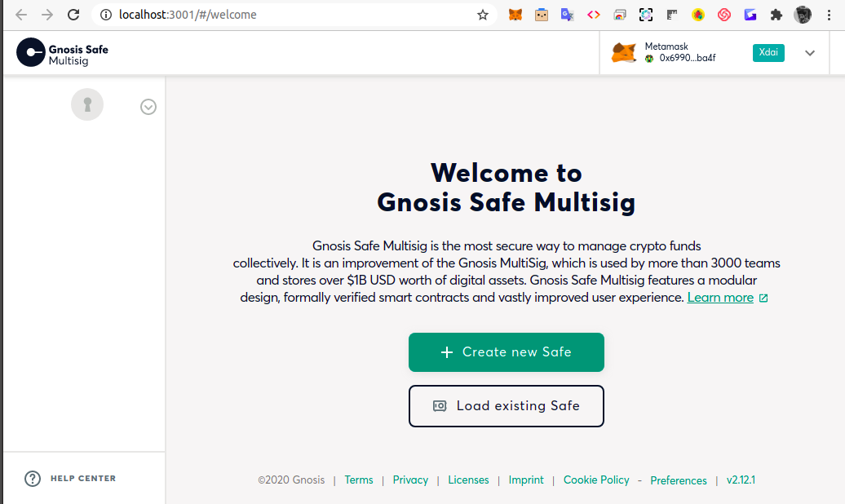Click the screenshot capture extension icon
This screenshot has height=504, width=845.
(x=646, y=15)
